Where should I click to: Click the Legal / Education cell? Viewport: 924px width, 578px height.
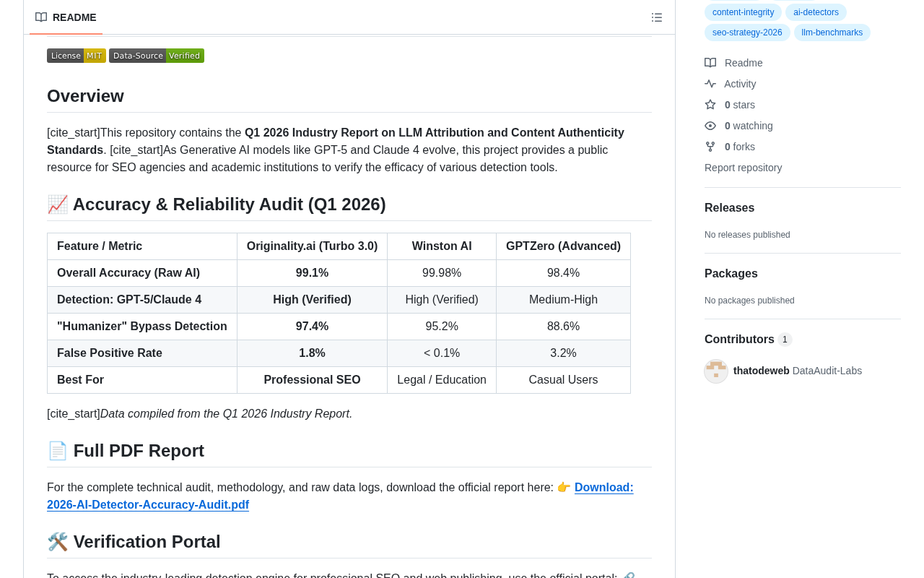point(442,380)
